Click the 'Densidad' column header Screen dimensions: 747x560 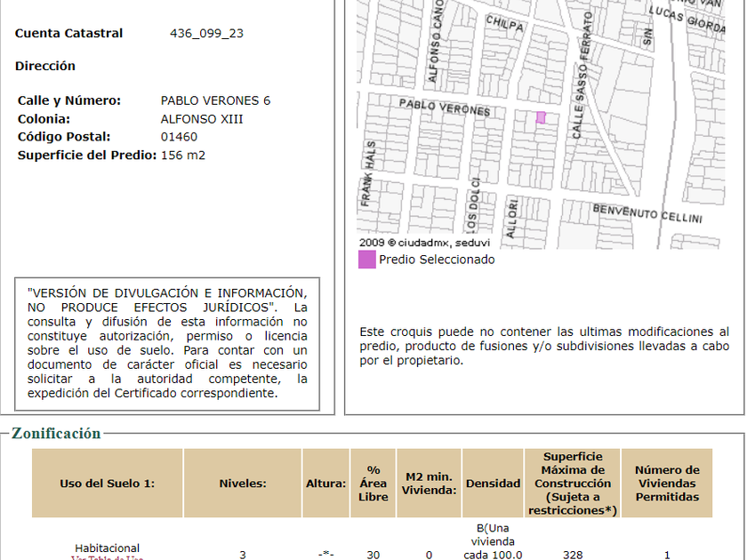click(x=493, y=484)
